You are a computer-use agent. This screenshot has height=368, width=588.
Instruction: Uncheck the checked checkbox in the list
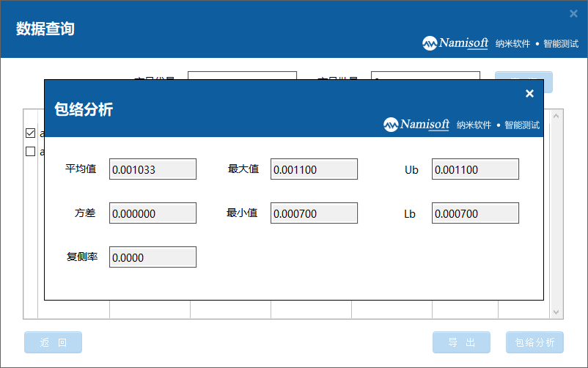tap(30, 133)
